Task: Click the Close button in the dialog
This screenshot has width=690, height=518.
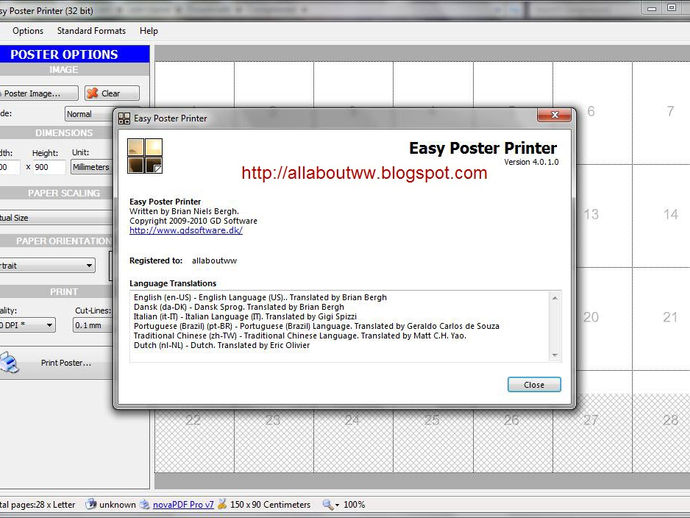Action: click(534, 385)
